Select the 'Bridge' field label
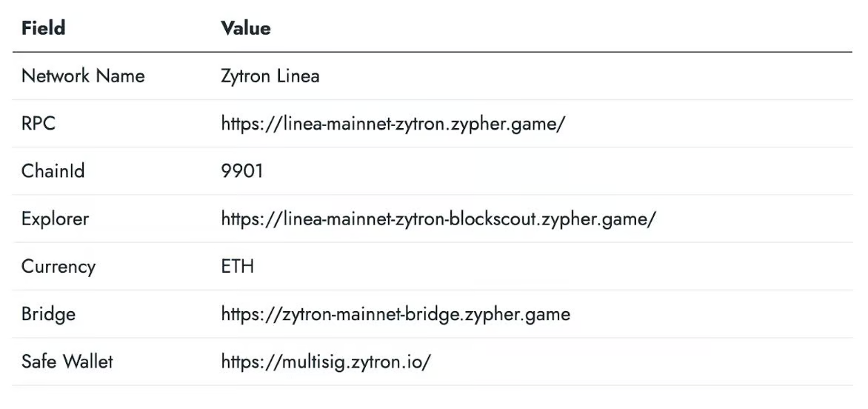Image resolution: width=868 pixels, height=409 pixels. point(48,313)
